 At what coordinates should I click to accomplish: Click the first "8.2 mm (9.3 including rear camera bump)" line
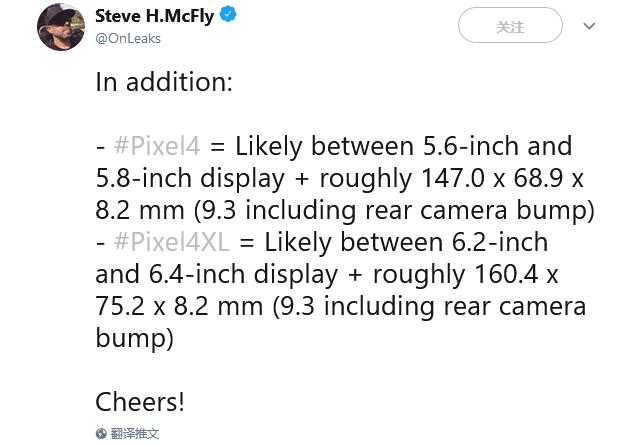(x=345, y=211)
